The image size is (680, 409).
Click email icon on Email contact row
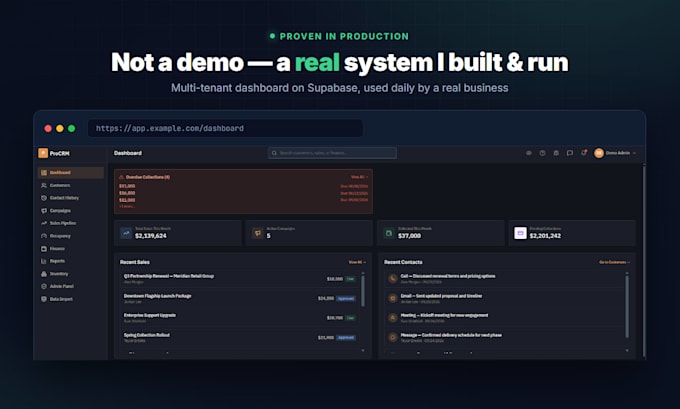tap(393, 298)
